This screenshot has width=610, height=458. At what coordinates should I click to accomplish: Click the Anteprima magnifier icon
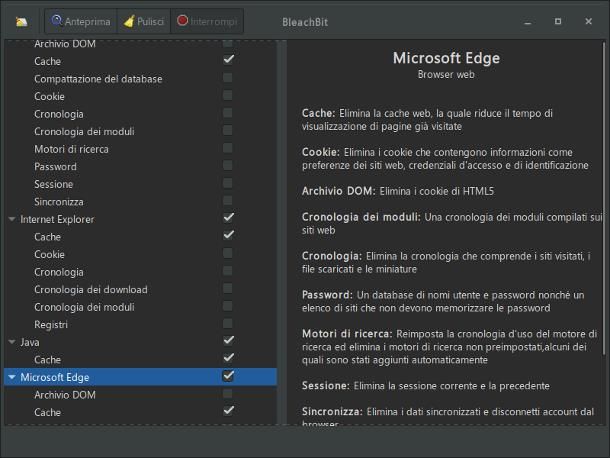pyautogui.click(x=57, y=20)
